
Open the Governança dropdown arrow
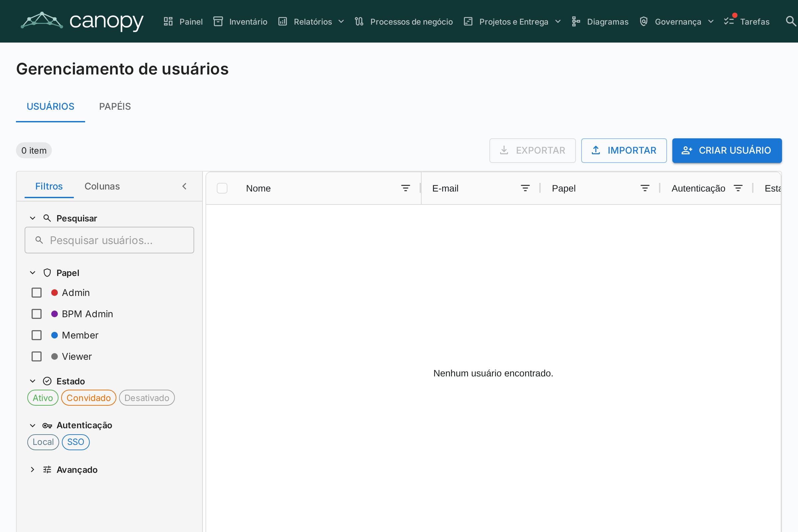(711, 21)
